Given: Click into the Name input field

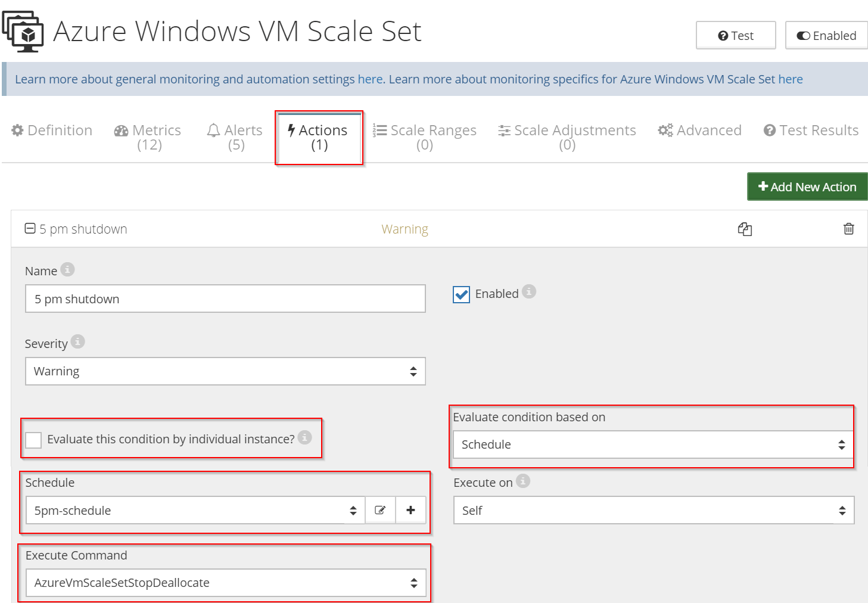Looking at the screenshot, I should click(225, 299).
